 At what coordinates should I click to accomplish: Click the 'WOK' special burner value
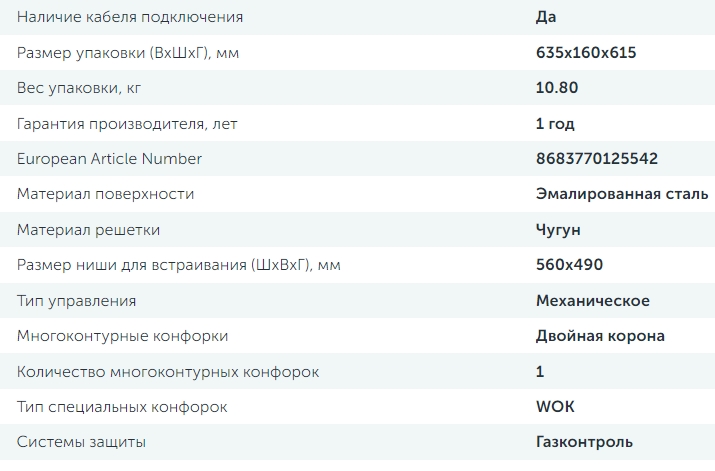(555, 407)
